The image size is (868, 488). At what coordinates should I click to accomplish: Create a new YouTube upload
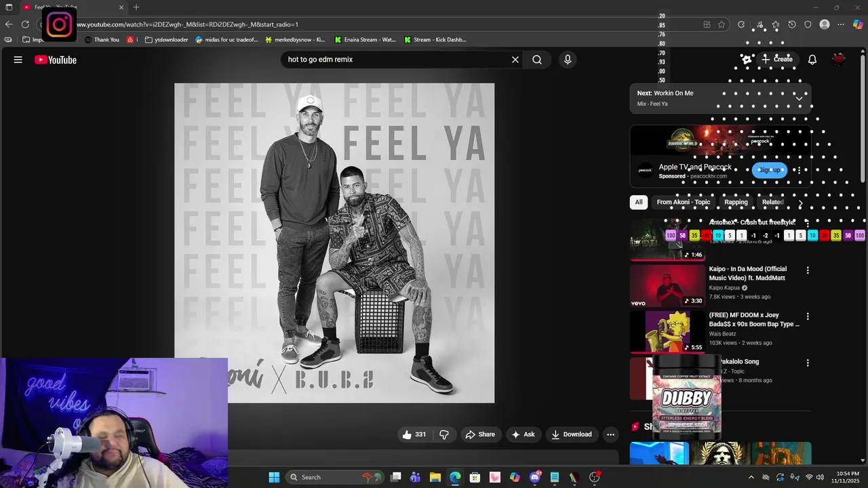coord(776,60)
